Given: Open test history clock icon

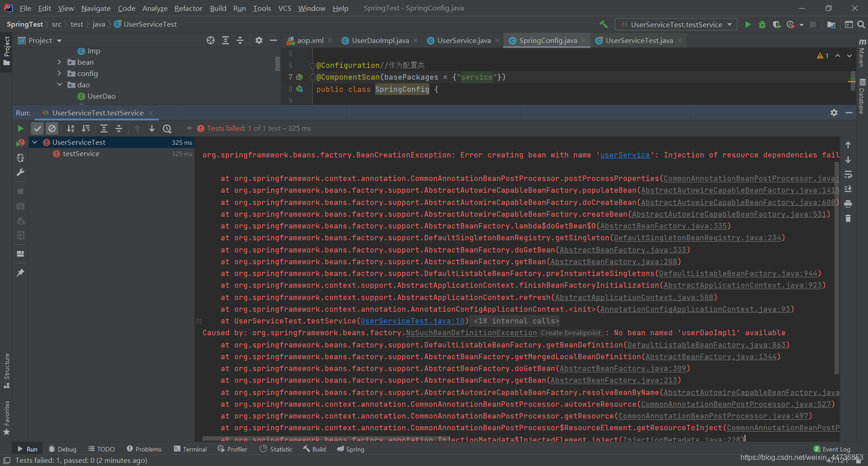Looking at the screenshot, I should click(x=167, y=128).
